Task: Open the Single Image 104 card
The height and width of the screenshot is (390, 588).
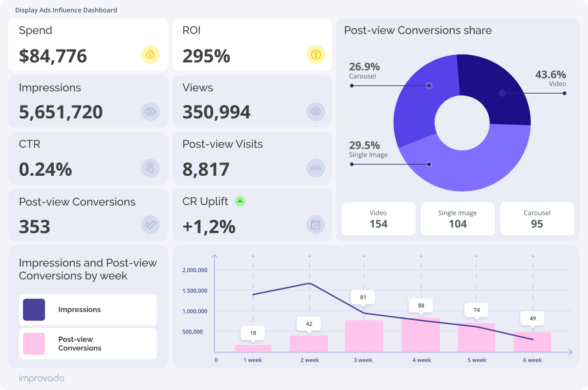Action: [x=458, y=219]
